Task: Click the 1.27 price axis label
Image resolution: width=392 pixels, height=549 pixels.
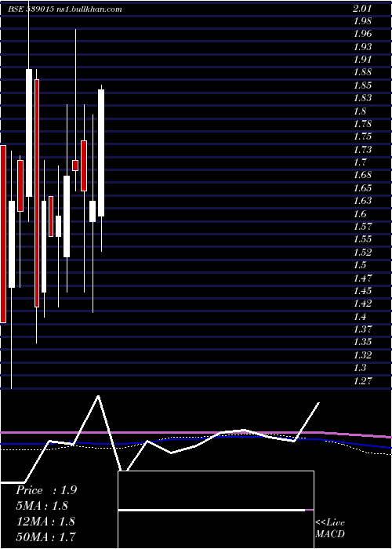Action: point(362,381)
